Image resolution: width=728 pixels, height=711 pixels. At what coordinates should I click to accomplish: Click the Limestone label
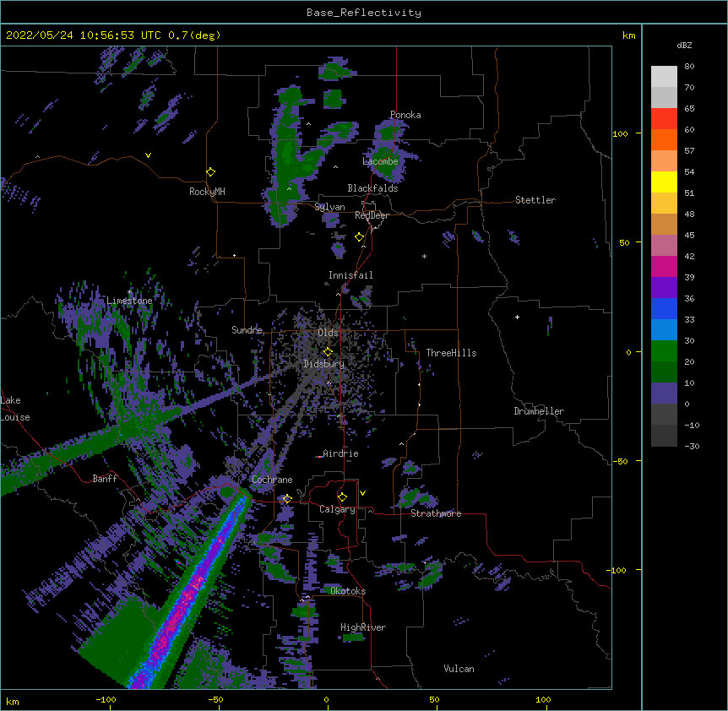pos(129,301)
